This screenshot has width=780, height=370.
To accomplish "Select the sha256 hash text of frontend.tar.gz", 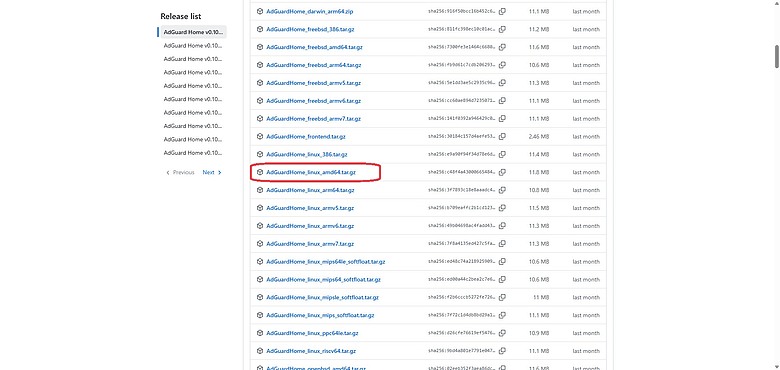I will 462,136.
